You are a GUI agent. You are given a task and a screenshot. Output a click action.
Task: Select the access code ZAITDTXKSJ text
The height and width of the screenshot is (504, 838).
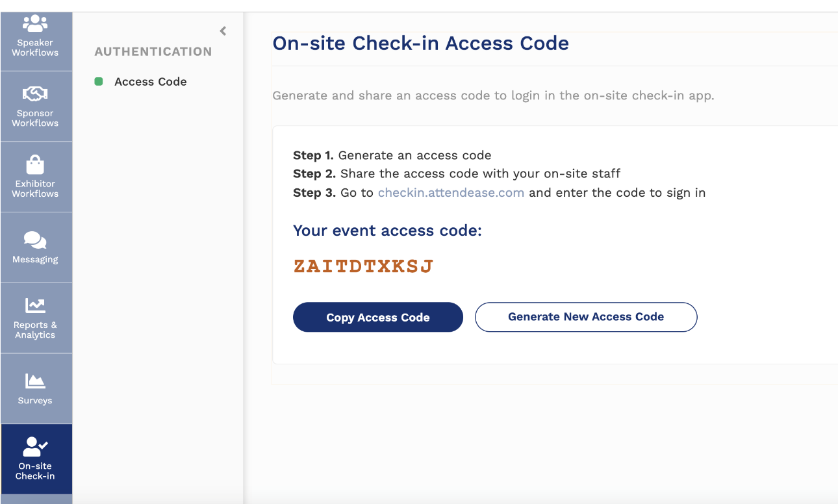click(x=364, y=266)
